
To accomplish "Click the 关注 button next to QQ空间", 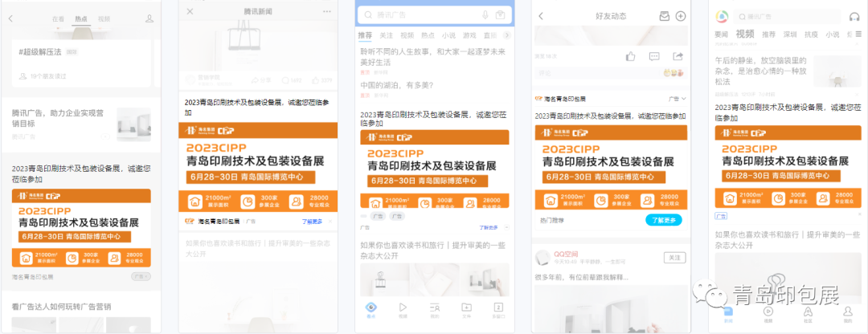I will pyautogui.click(x=674, y=258).
